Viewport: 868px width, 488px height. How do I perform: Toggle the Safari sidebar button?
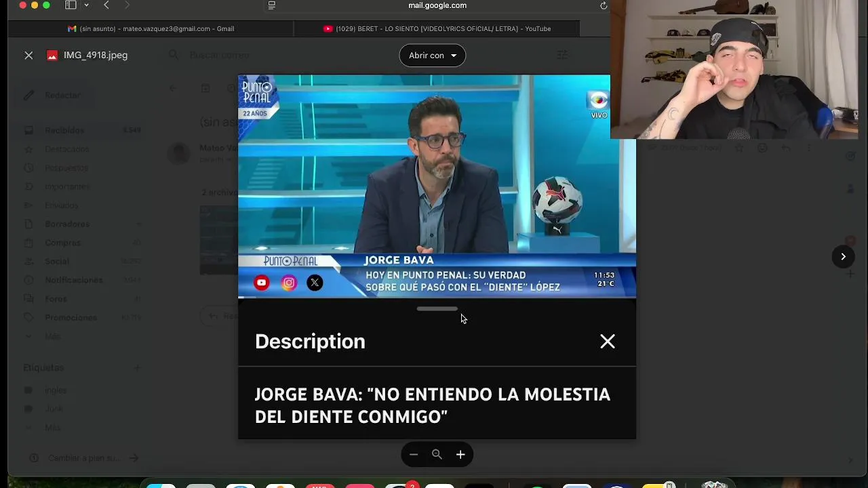(x=71, y=5)
